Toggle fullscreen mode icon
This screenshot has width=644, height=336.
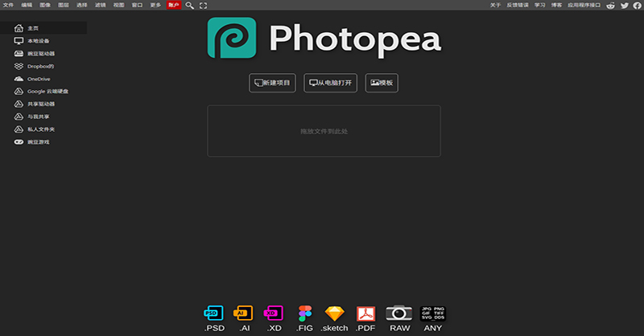204,6
